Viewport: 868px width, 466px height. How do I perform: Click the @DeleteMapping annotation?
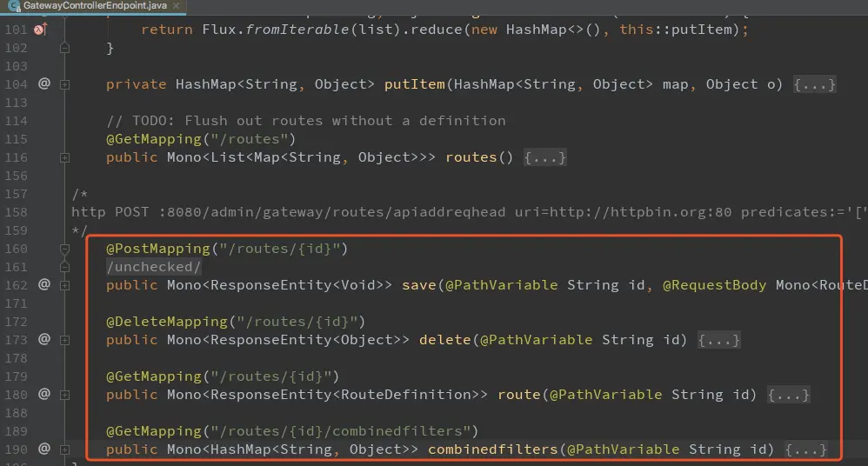[167, 322]
